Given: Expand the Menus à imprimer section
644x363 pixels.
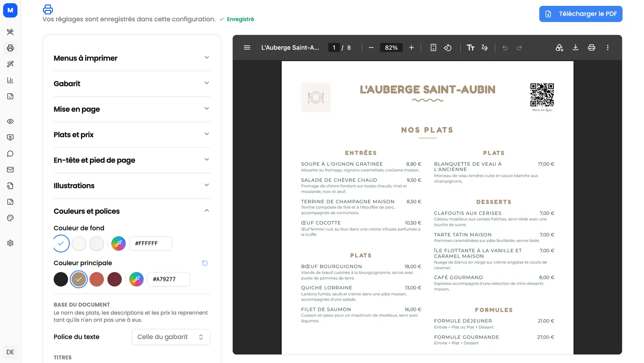Looking at the screenshot, I should click(132, 58).
